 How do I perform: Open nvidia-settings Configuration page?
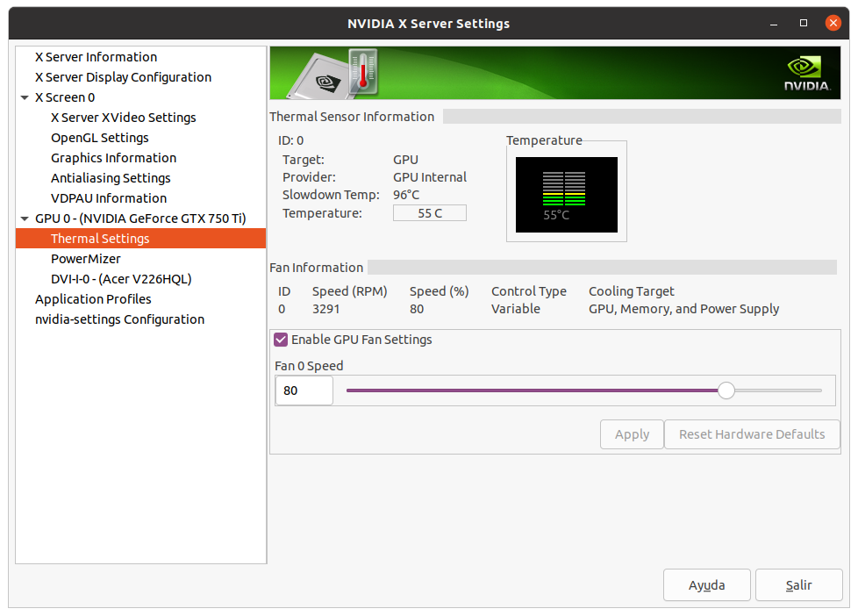(x=119, y=319)
